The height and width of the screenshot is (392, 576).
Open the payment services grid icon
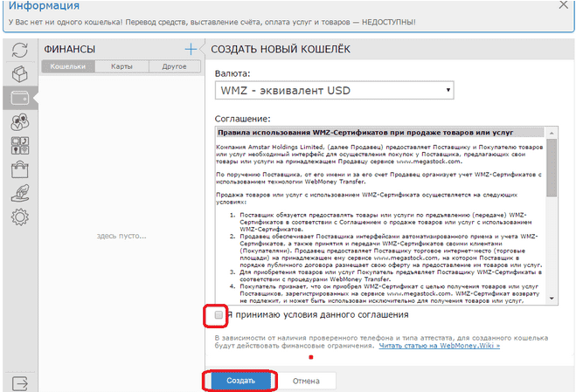tap(18, 145)
